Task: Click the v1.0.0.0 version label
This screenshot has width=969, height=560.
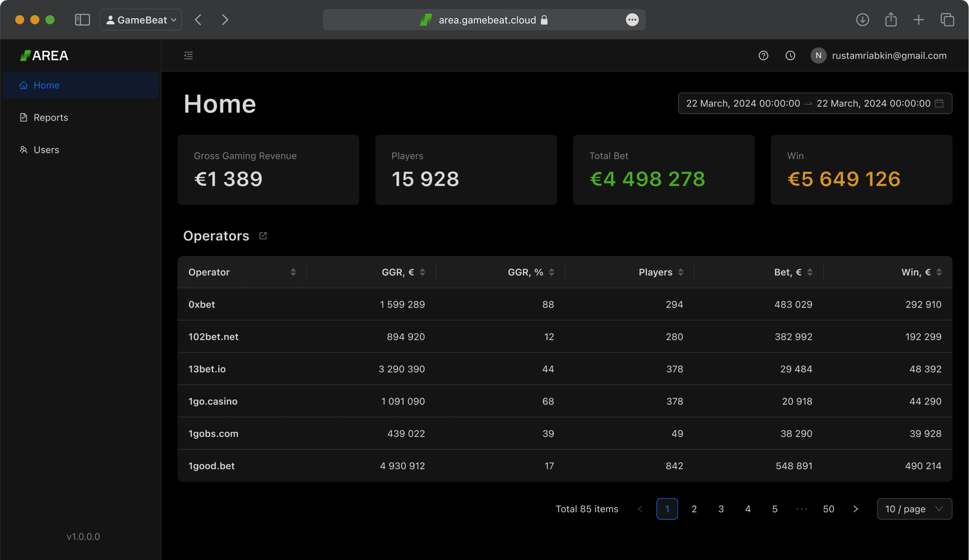Action: click(x=83, y=537)
